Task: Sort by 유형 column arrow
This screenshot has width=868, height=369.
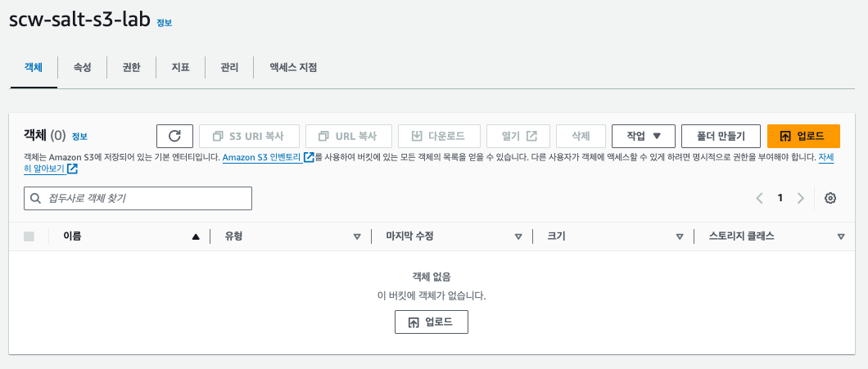Action: coord(357,236)
